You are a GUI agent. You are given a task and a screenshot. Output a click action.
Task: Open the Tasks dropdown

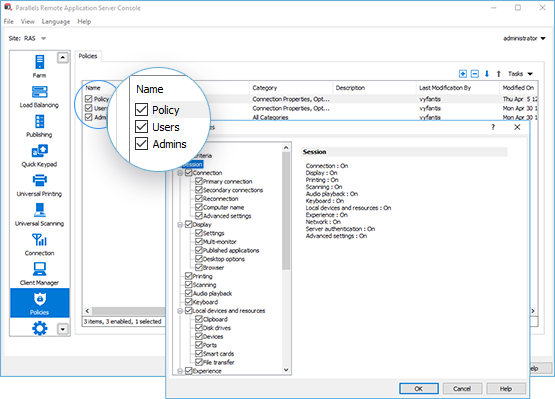tap(520, 74)
